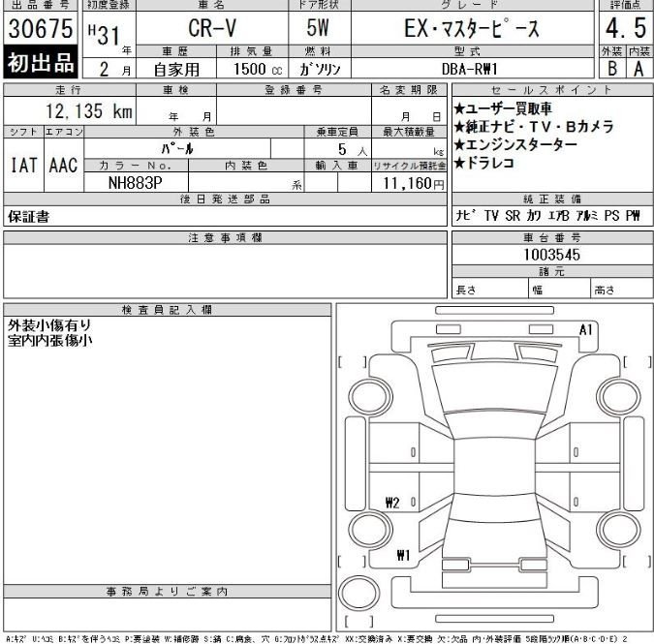The height and width of the screenshot is (644, 654).
Task: Click the セールスポイント header
Action: [552, 90]
